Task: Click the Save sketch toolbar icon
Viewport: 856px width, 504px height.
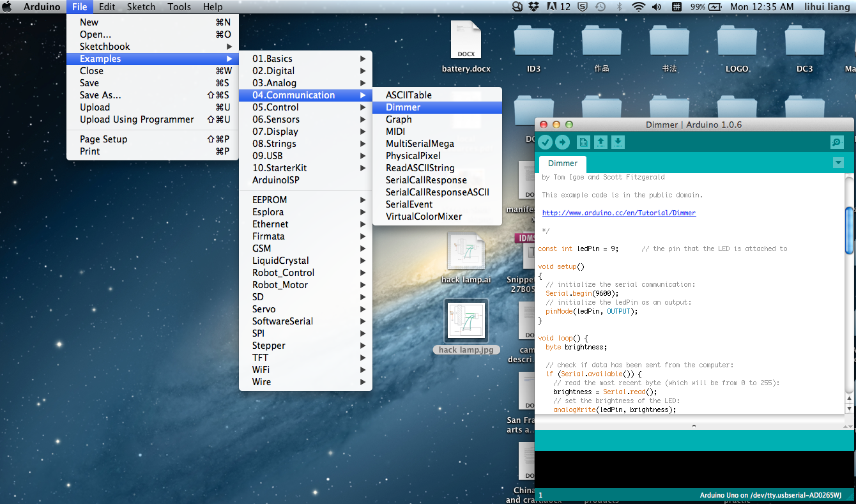Action: (618, 142)
